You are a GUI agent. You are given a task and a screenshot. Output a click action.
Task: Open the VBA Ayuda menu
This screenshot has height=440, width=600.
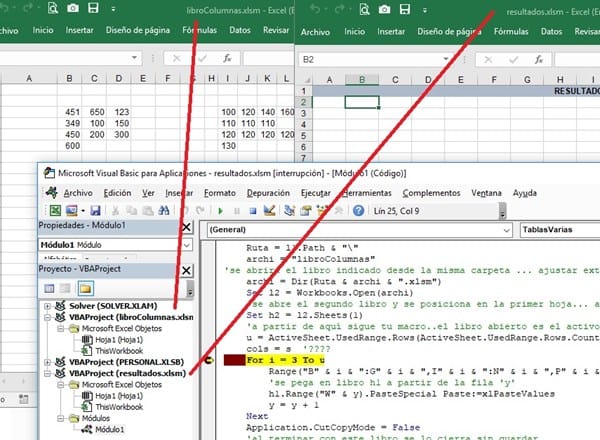(x=525, y=193)
